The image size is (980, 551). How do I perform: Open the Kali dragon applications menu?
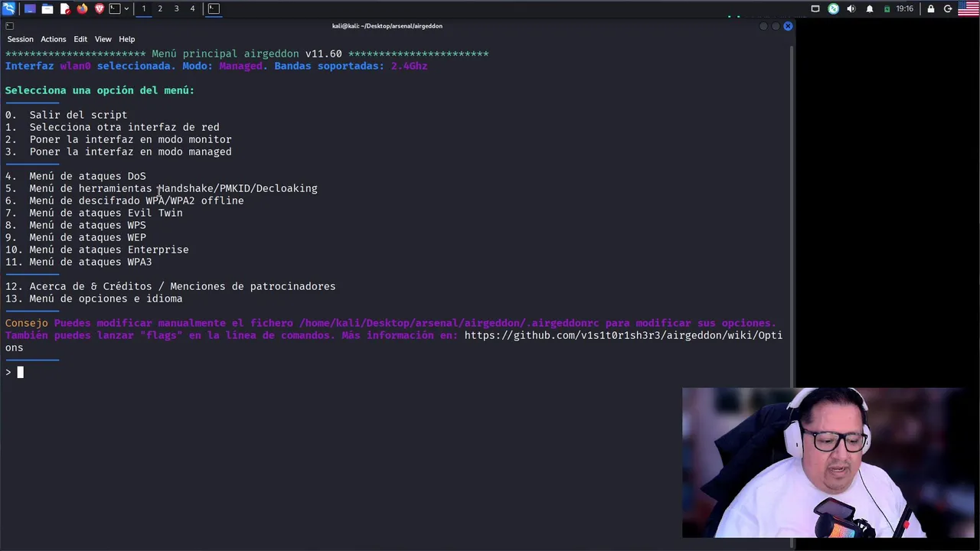(x=8, y=8)
